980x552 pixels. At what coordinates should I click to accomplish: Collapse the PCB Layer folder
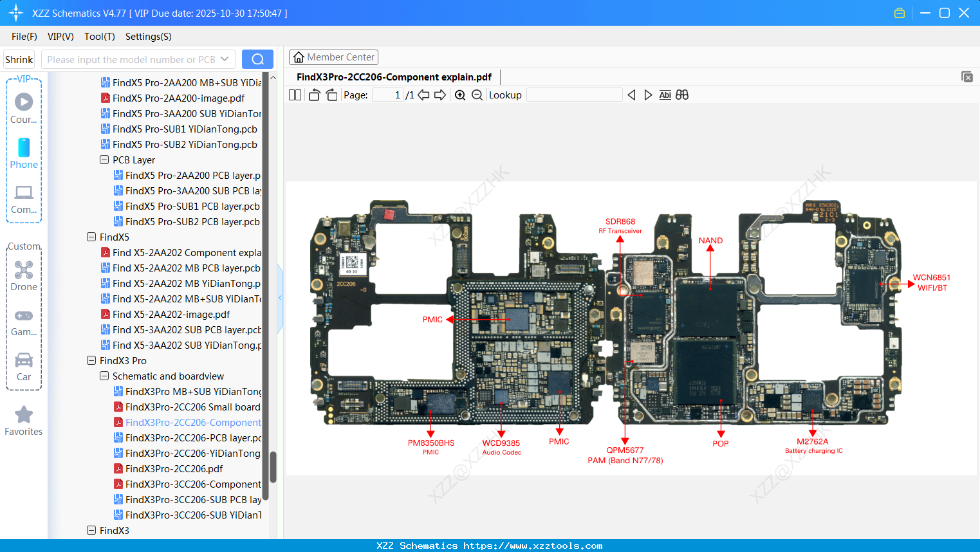[104, 160]
